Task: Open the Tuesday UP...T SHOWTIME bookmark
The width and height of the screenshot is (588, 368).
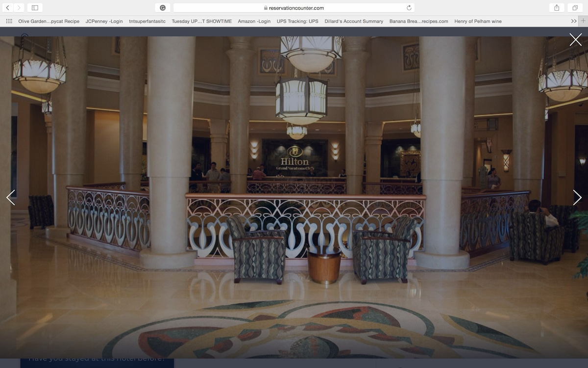Action: tap(202, 21)
